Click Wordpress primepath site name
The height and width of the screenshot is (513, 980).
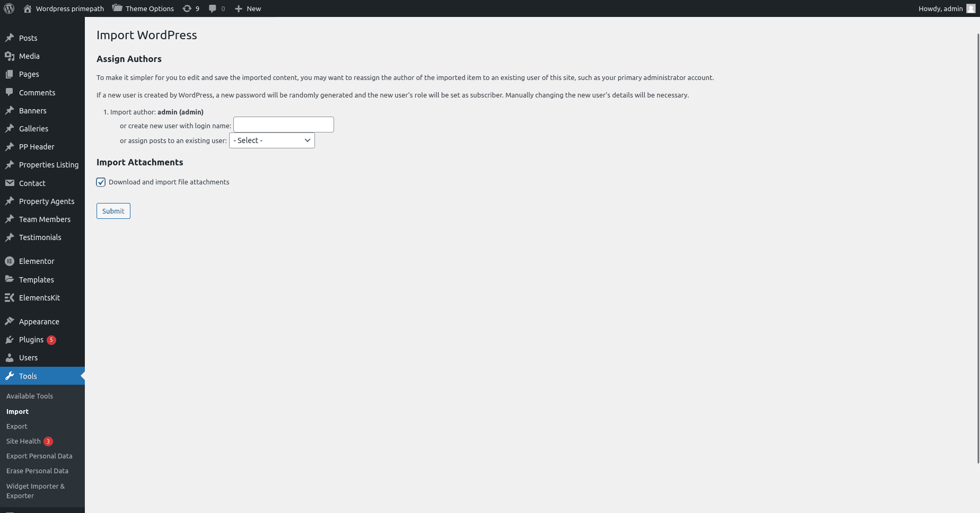70,8
